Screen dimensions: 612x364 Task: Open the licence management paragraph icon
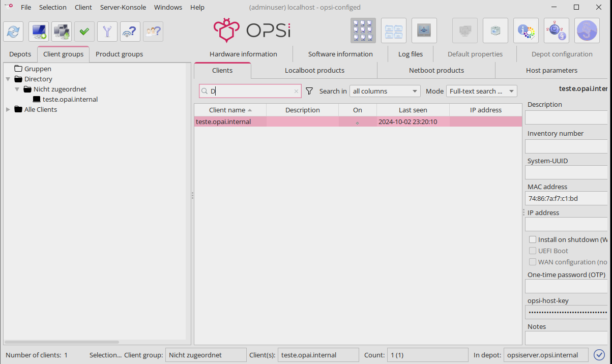tap(587, 31)
